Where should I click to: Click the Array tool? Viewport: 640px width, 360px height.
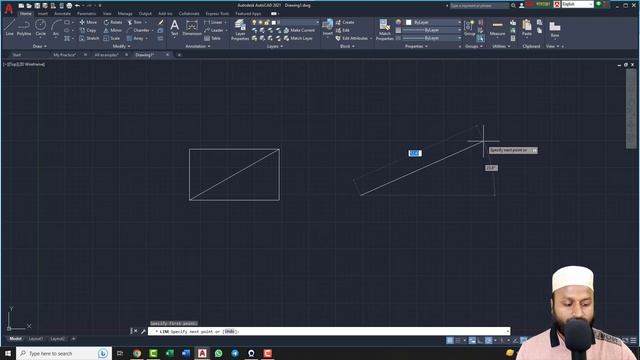click(135, 38)
